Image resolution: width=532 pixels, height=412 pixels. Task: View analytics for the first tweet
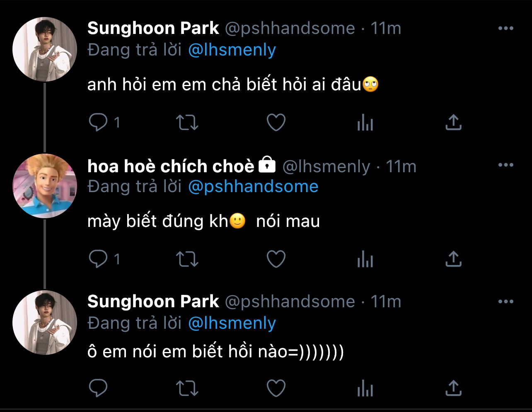[x=365, y=123]
